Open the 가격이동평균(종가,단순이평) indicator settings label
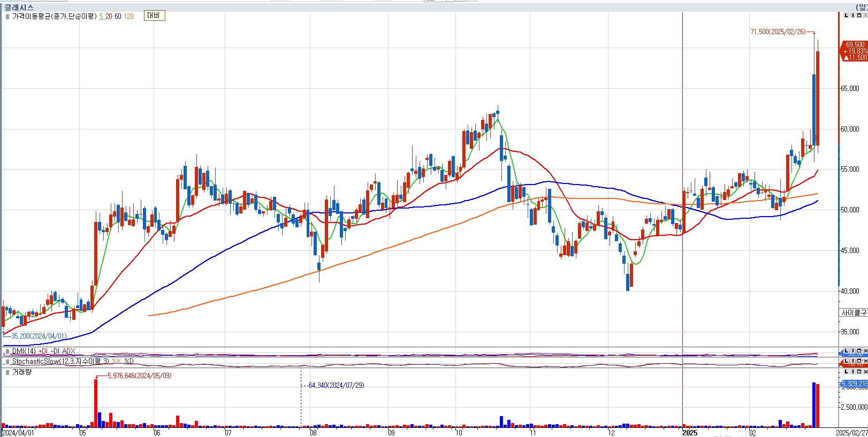Screen dimensions: 868x437 click(x=55, y=17)
